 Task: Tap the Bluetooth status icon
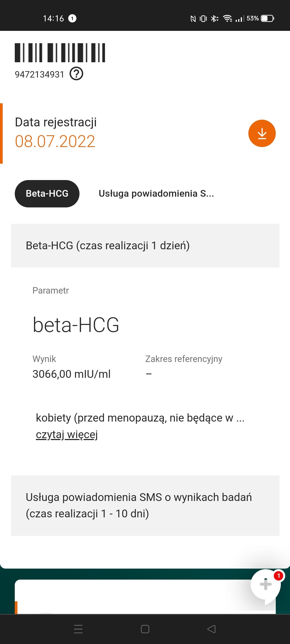click(x=214, y=18)
